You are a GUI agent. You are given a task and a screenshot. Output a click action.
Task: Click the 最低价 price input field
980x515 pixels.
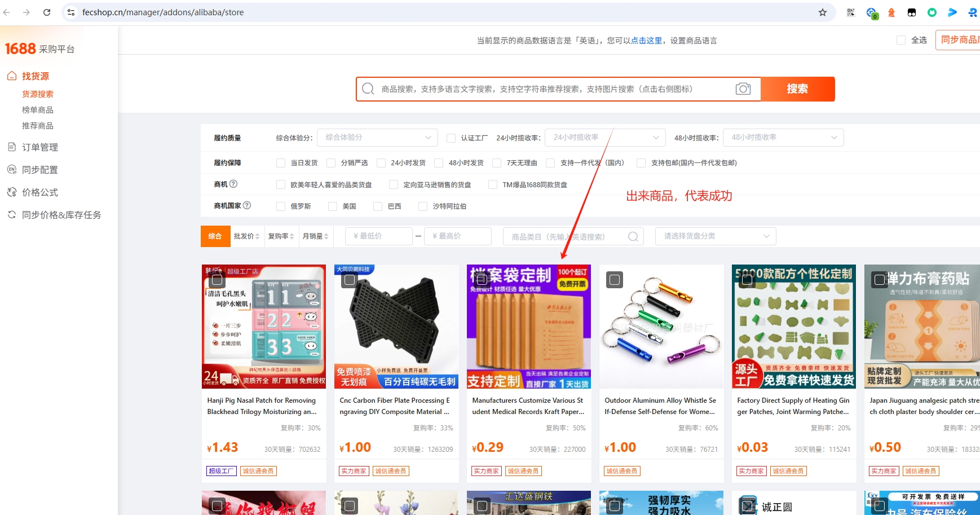pyautogui.click(x=378, y=236)
